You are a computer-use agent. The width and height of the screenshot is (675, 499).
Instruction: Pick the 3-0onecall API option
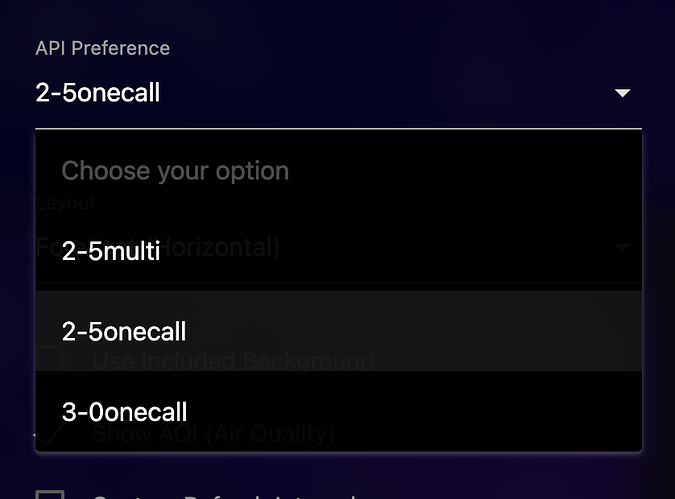coord(124,411)
